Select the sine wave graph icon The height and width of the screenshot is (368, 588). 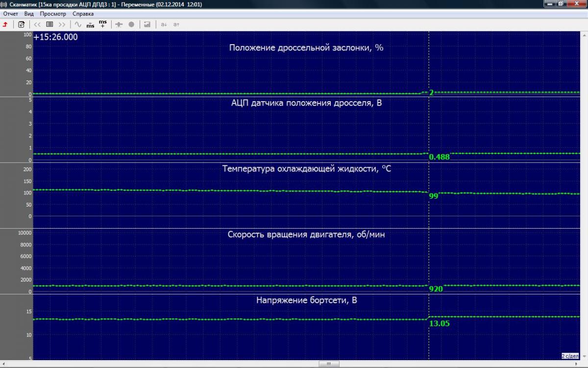78,24
